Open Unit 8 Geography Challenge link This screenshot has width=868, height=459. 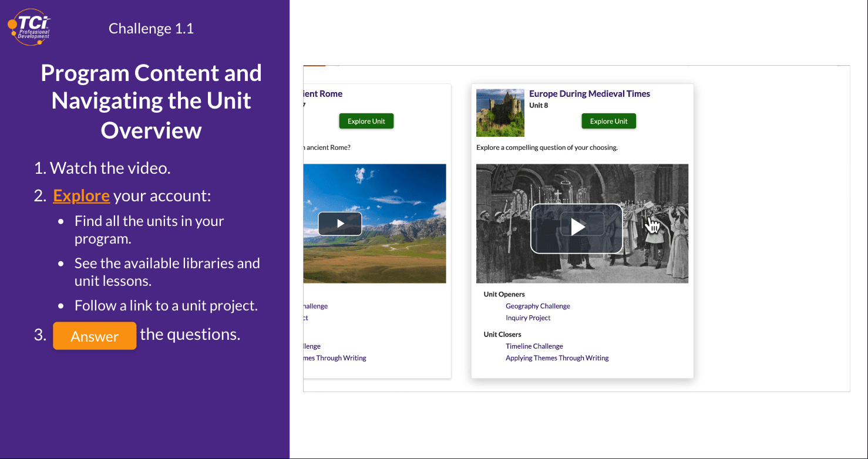click(537, 306)
